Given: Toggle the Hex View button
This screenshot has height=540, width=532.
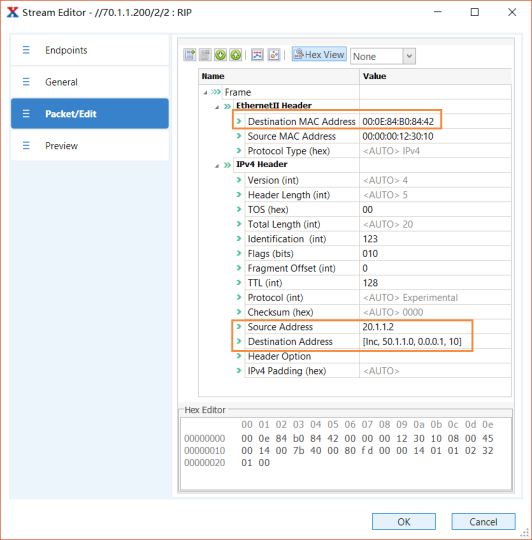Looking at the screenshot, I should pos(319,54).
